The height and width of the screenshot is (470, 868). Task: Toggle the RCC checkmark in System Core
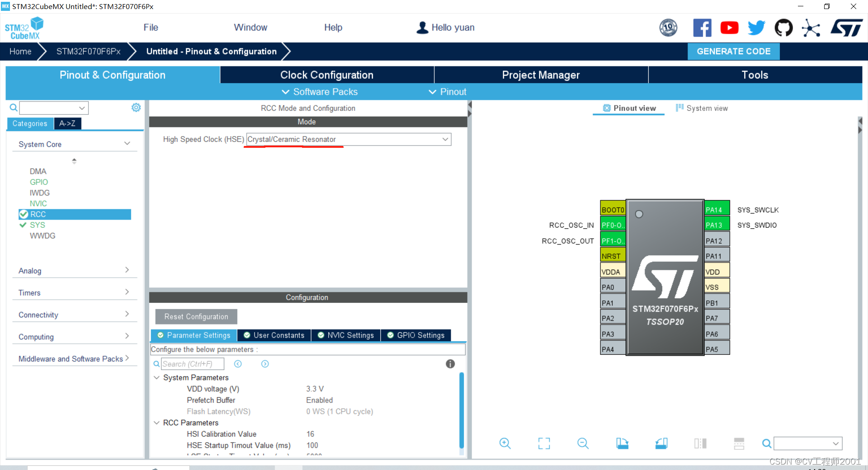(24, 214)
